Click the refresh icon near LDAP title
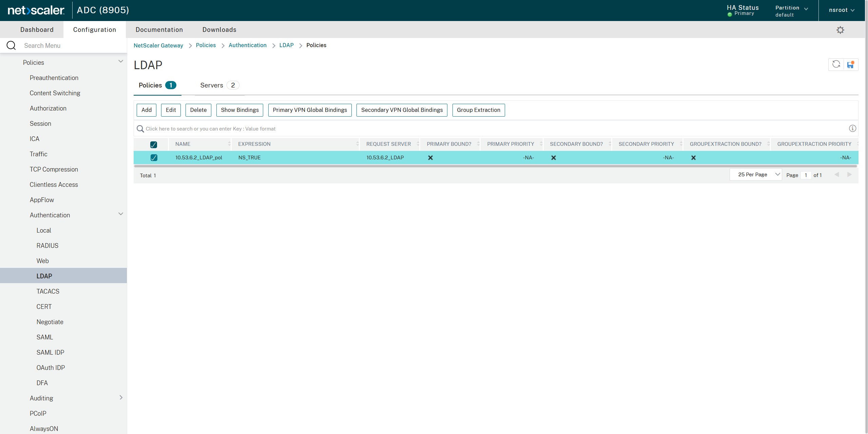868x434 pixels. click(836, 64)
